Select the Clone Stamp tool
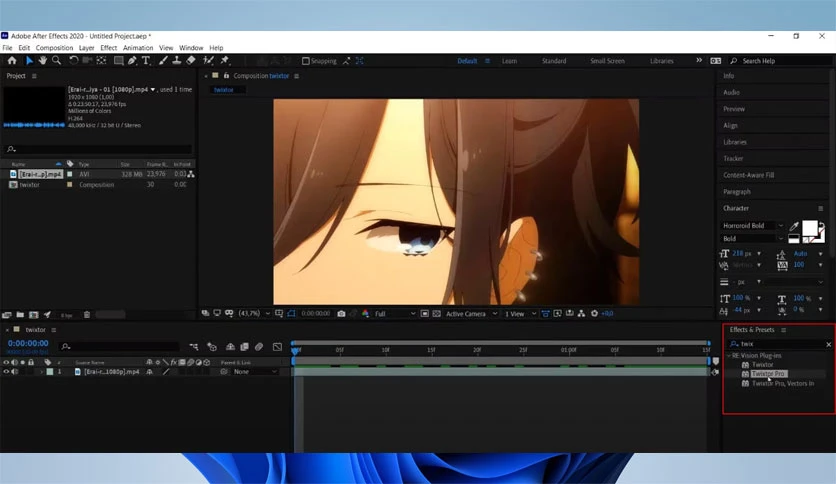 (x=176, y=61)
